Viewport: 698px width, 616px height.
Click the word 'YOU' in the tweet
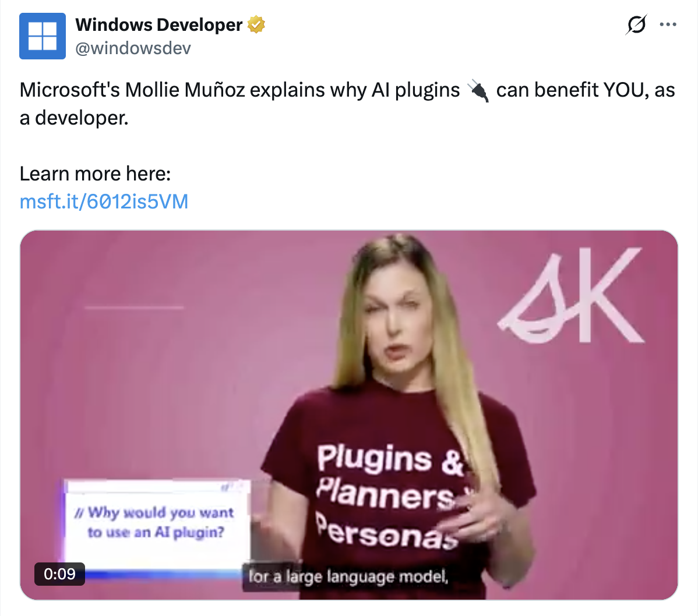(625, 90)
